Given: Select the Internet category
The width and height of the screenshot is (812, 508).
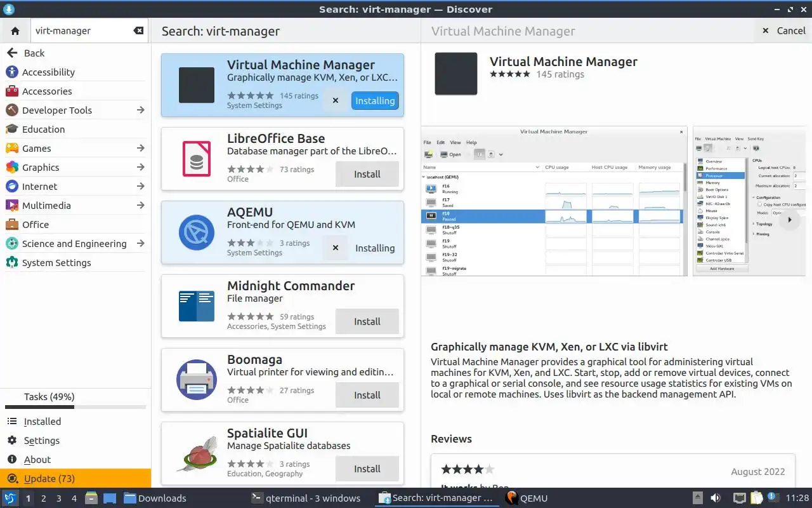Looking at the screenshot, I should (75, 187).
